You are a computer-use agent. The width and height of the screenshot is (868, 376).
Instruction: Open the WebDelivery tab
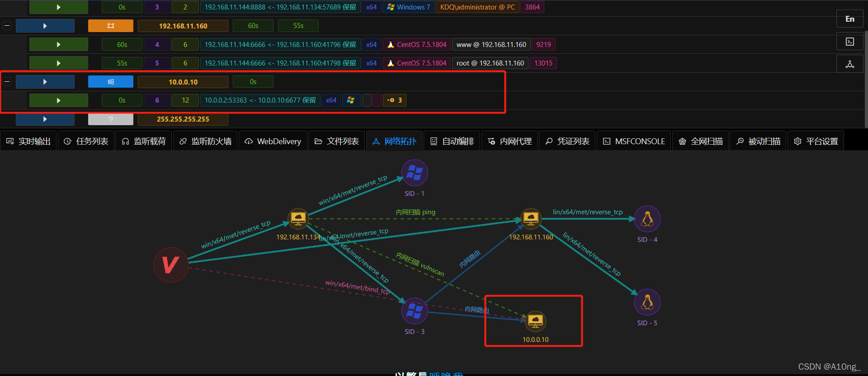tap(273, 141)
